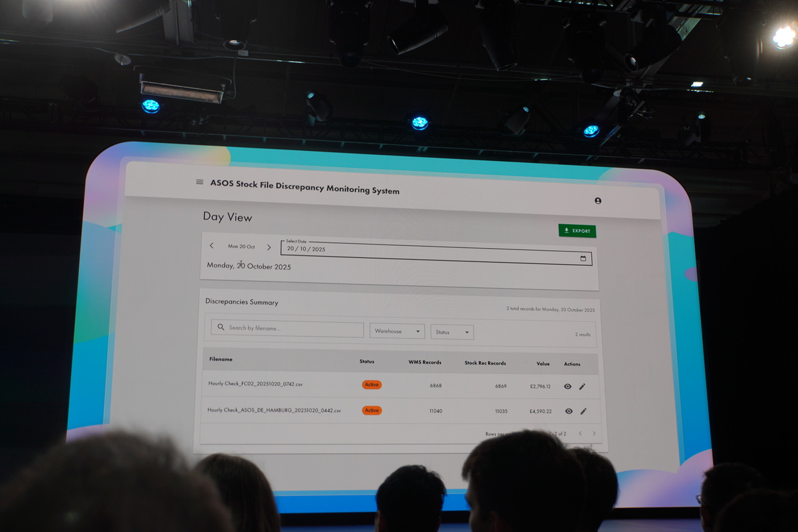This screenshot has height=532, width=798.
Task: Click the value £2,796.12
Action: point(540,386)
